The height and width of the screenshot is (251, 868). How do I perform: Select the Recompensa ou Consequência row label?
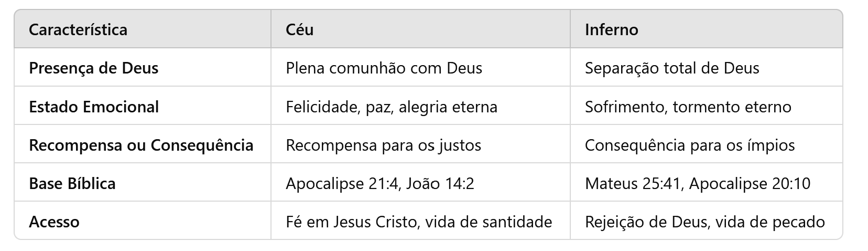click(141, 145)
